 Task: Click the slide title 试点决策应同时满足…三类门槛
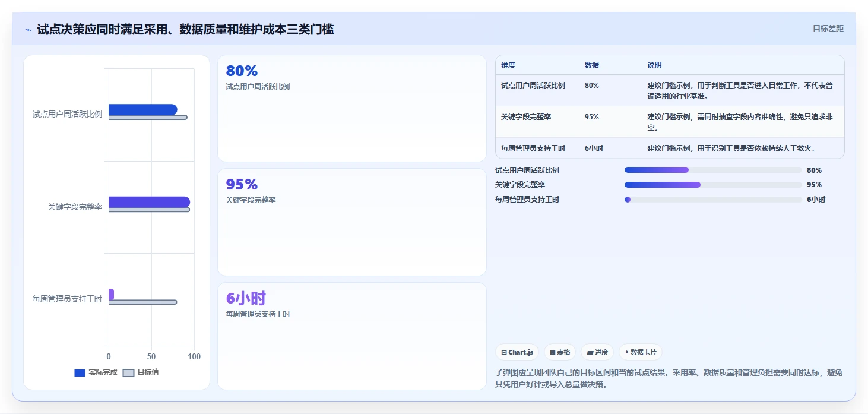click(x=185, y=29)
